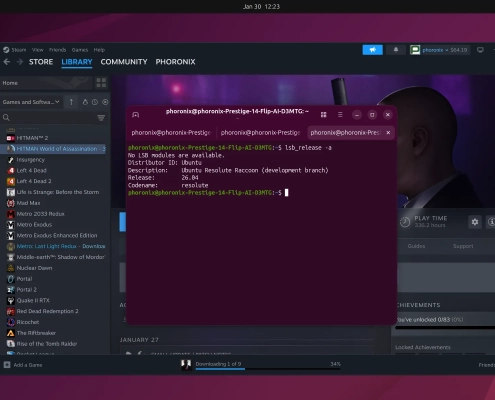Screen dimensions: 495x400
Task: Select Quake II RTX
Action: (x=33, y=300)
